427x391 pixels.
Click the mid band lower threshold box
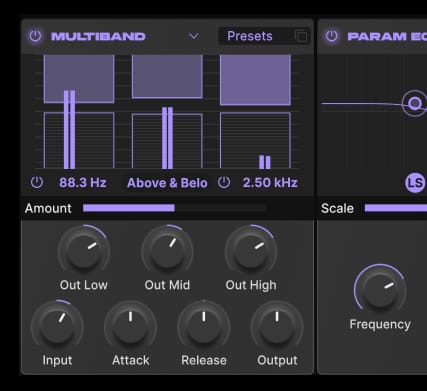point(167,141)
